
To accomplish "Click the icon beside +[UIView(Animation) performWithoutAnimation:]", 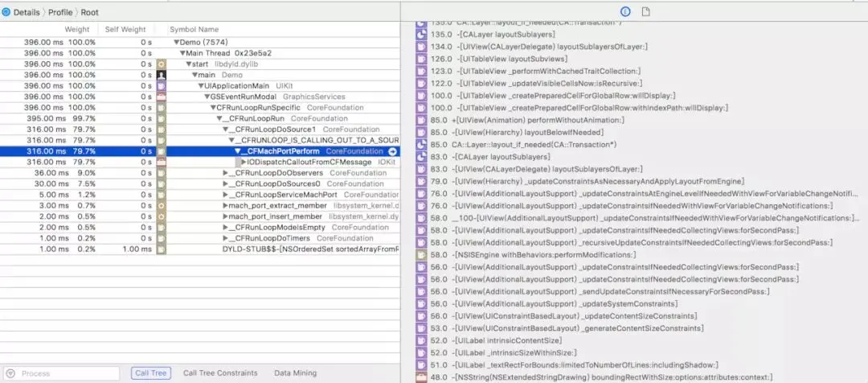I will coord(420,120).
